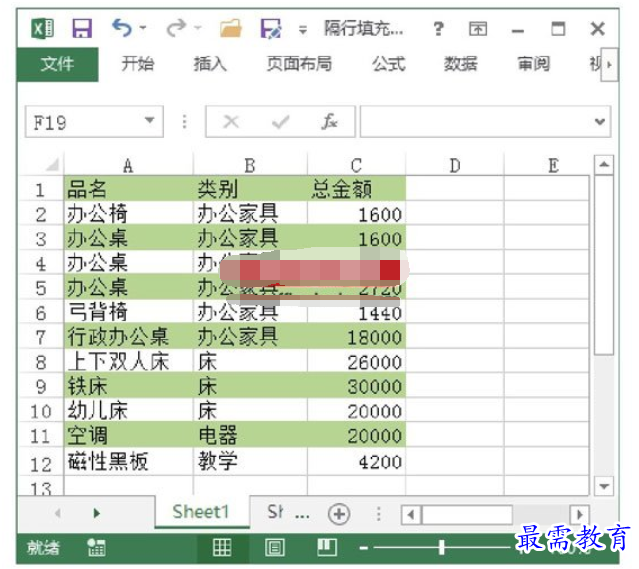Switch to the 审阅 ribbon tab
This screenshot has height=569, width=639.
[x=533, y=64]
